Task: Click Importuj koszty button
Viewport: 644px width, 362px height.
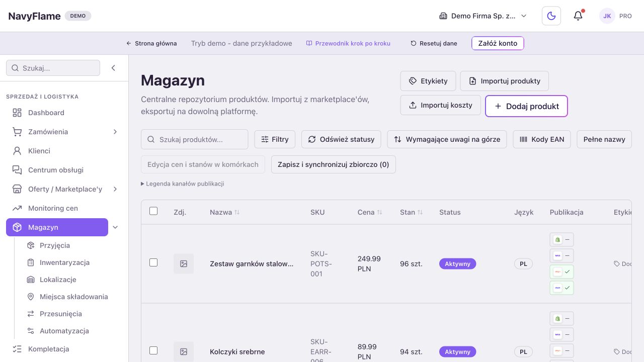Action: [x=441, y=105]
